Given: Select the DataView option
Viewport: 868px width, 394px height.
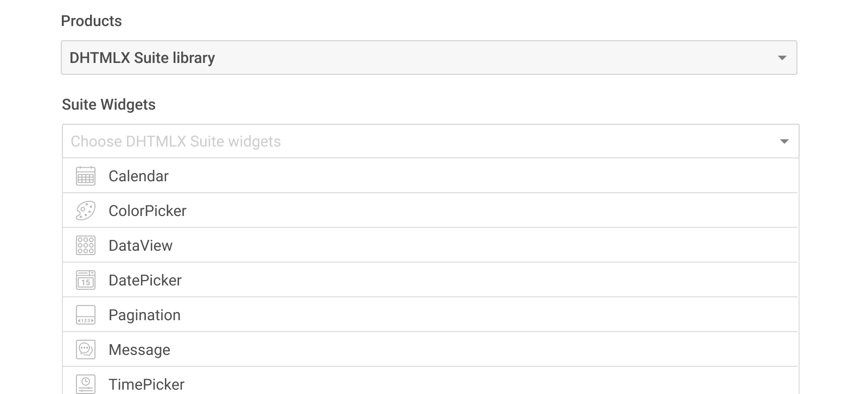Looking at the screenshot, I should pos(141,245).
